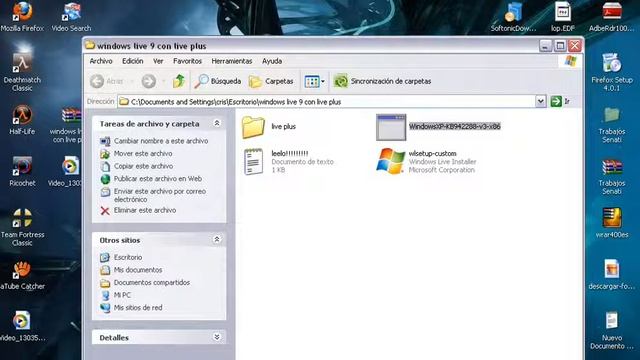The image size is (640, 360).
Task: Click the forward navigation arrow
Action: 149,81
